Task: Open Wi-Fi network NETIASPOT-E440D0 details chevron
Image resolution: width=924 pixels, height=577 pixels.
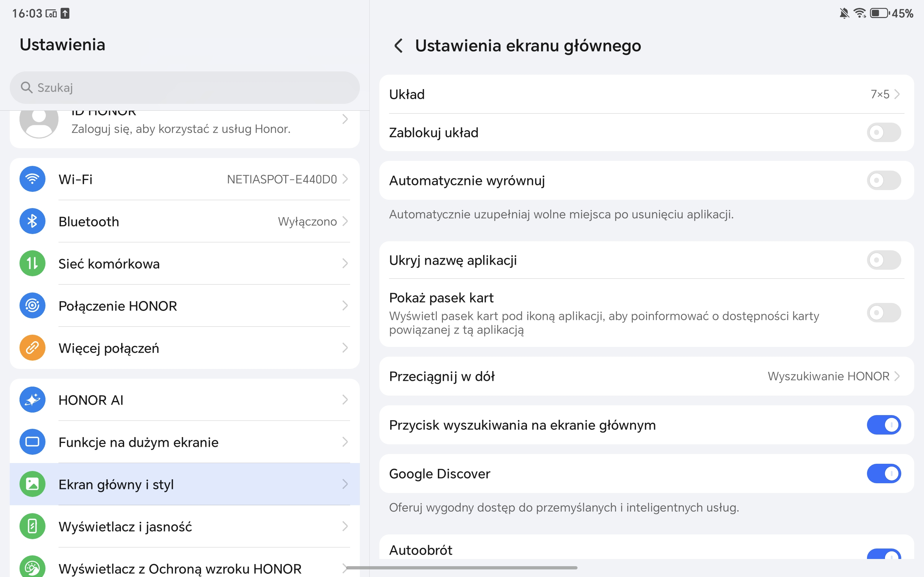Action: pyautogui.click(x=345, y=179)
